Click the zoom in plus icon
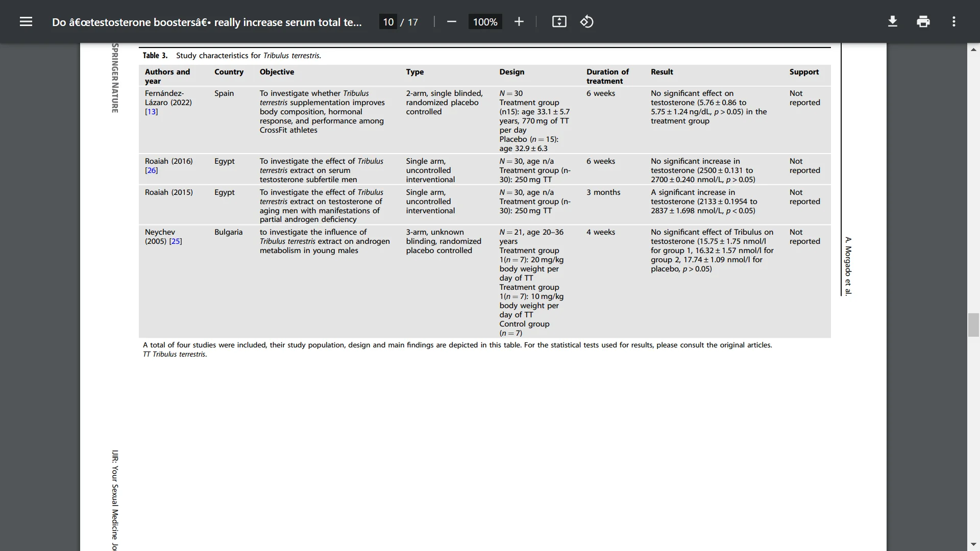 (x=519, y=21)
